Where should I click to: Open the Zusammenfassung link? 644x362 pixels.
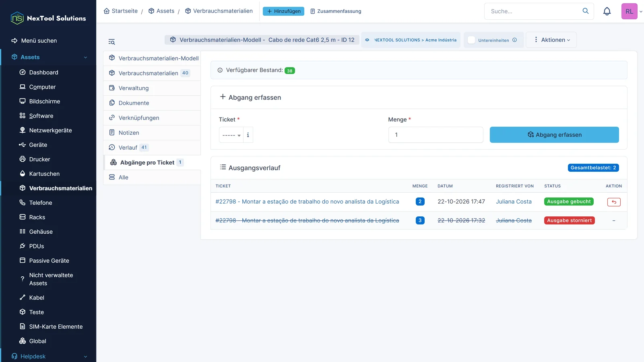click(336, 11)
